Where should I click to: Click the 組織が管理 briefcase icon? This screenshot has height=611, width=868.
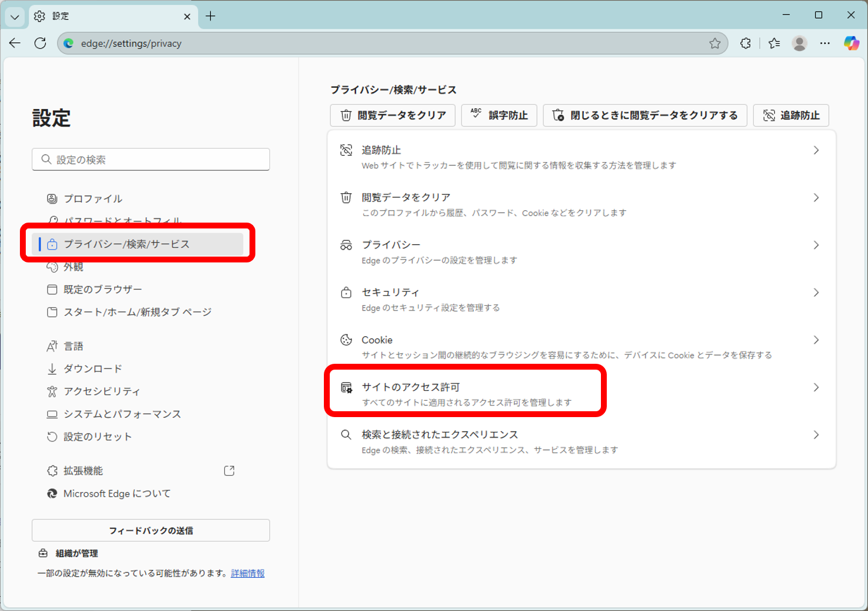(43, 553)
